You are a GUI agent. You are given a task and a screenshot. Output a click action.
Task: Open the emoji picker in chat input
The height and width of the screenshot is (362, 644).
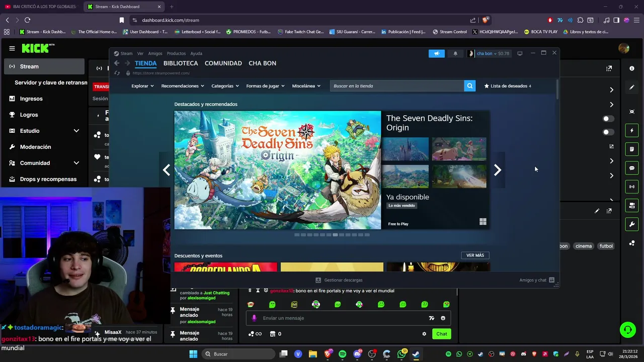443,318
